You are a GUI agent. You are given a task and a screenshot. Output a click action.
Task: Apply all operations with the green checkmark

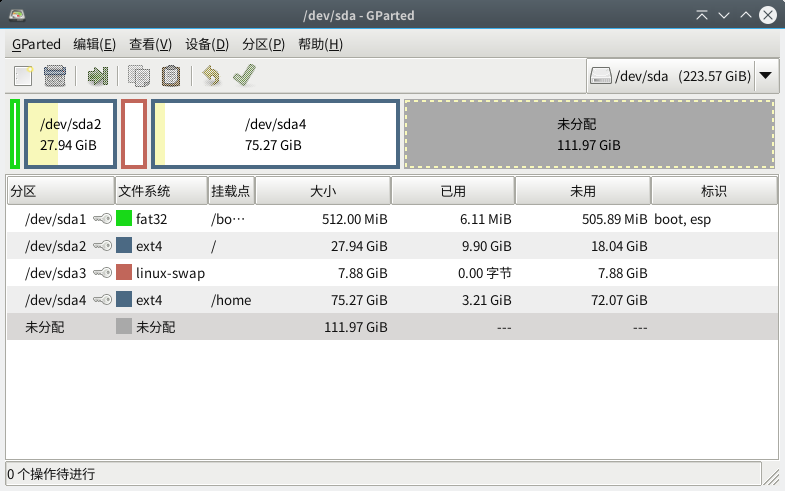tap(244, 76)
